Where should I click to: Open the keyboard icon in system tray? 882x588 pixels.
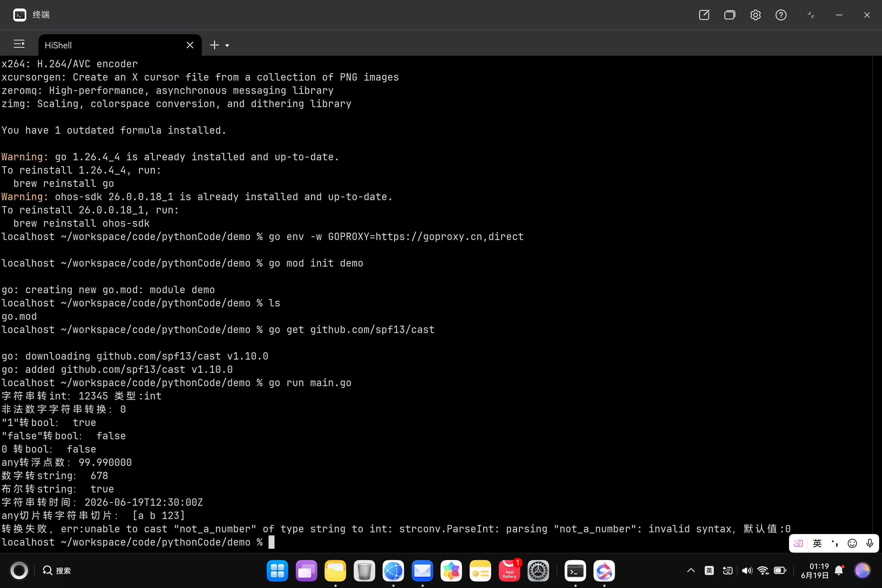pyautogui.click(x=727, y=570)
